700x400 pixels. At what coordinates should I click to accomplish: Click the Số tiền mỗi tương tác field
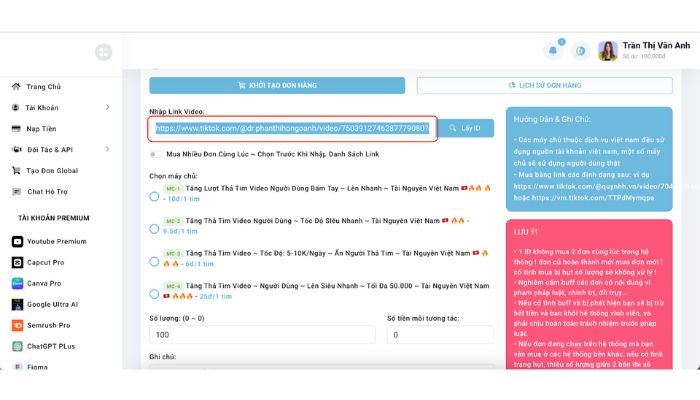[x=440, y=335]
